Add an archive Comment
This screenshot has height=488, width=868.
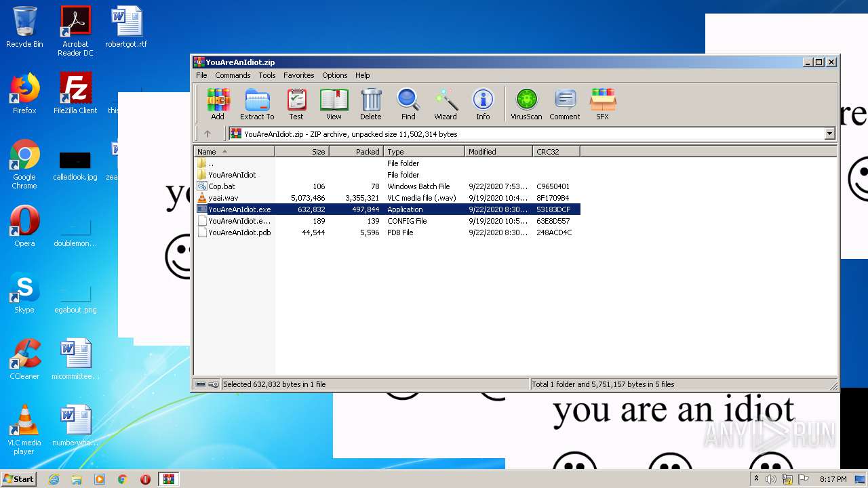pos(565,104)
